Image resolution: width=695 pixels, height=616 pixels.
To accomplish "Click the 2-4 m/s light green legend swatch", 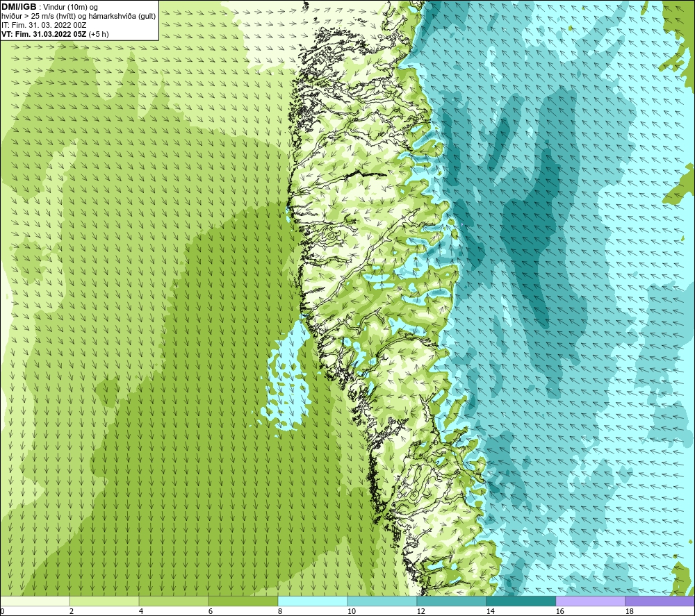I will click(x=104, y=601).
